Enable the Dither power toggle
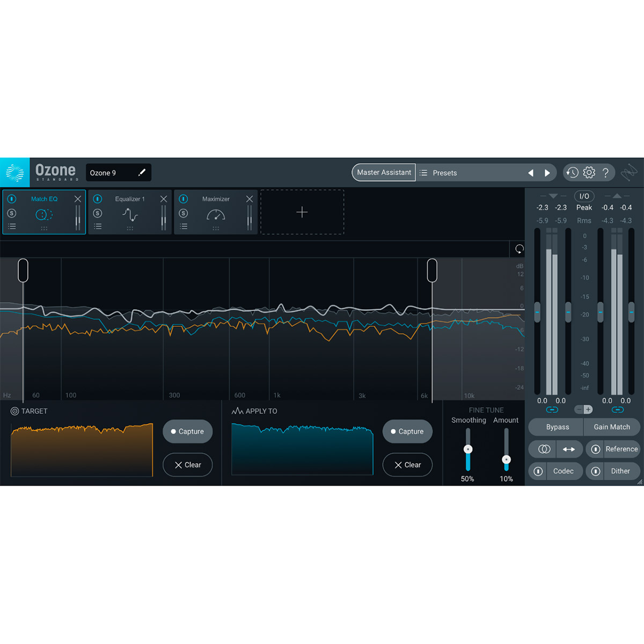644x644 pixels. 595,471
